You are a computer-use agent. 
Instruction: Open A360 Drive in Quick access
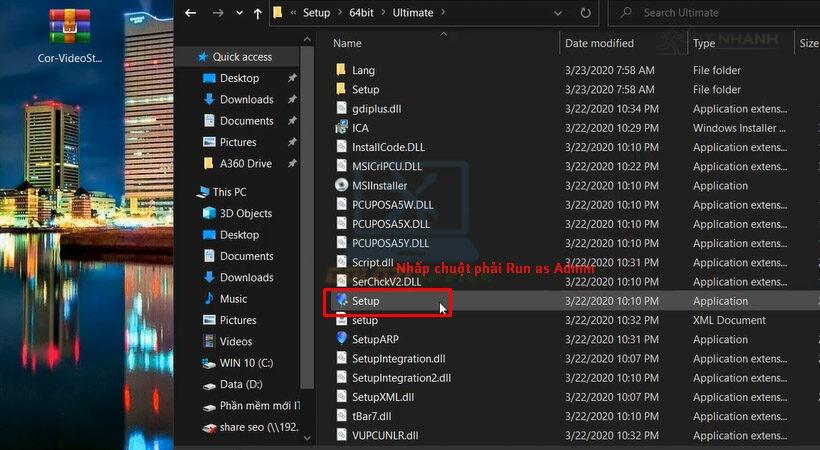pos(245,163)
